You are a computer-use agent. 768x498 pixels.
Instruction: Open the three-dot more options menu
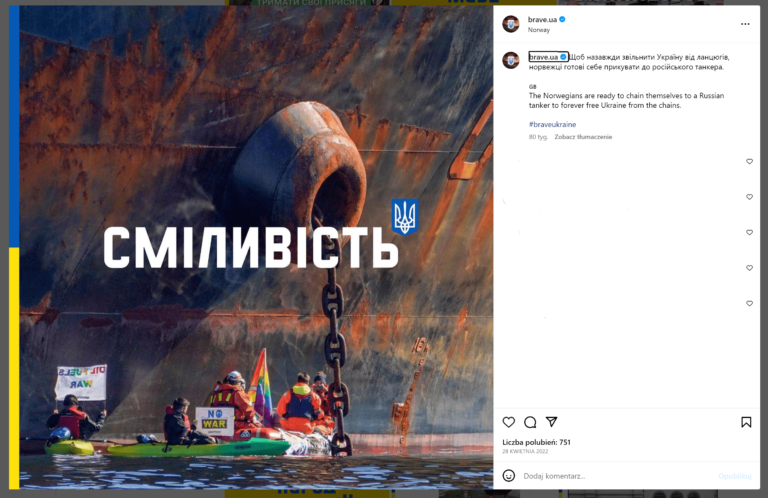pos(745,24)
